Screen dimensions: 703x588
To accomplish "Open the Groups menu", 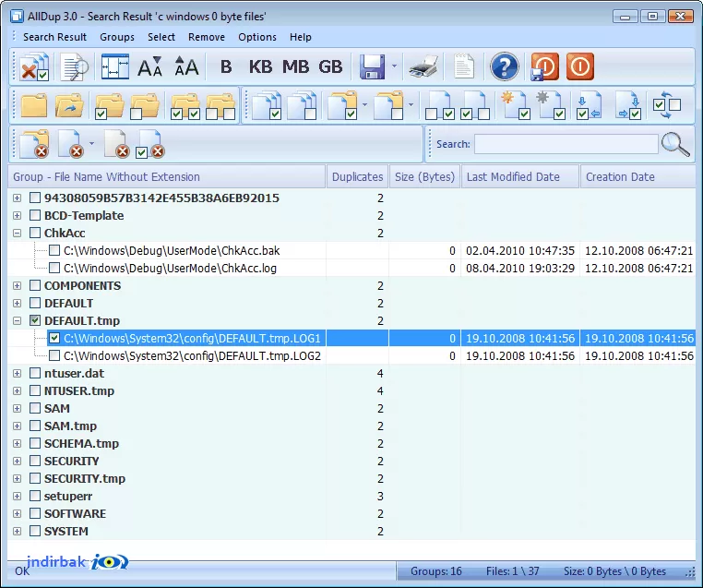I will (x=117, y=37).
